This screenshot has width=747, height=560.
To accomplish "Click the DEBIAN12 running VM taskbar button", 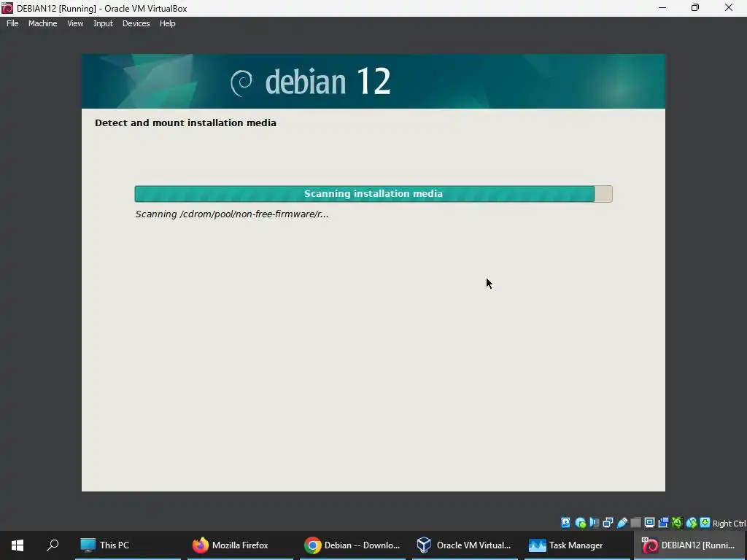I will pyautogui.click(x=690, y=545).
